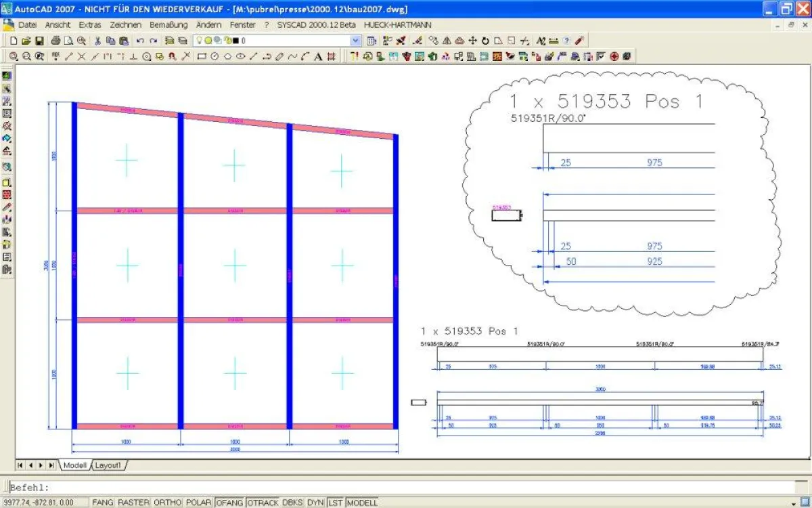The width and height of the screenshot is (812, 508).
Task: Click the Rotate tool icon
Action: tap(485, 41)
